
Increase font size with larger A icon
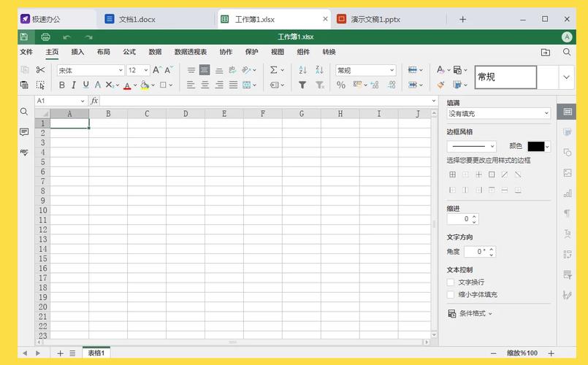[x=157, y=69]
